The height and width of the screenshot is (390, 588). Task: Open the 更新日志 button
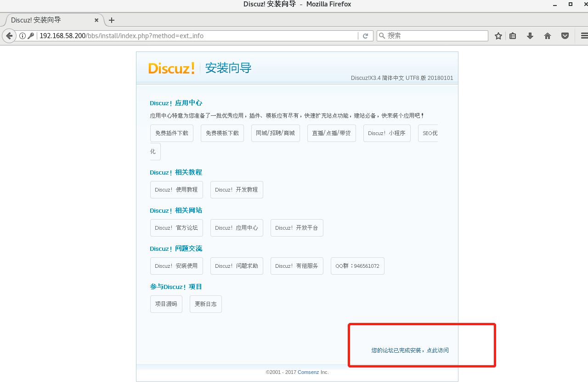(206, 304)
